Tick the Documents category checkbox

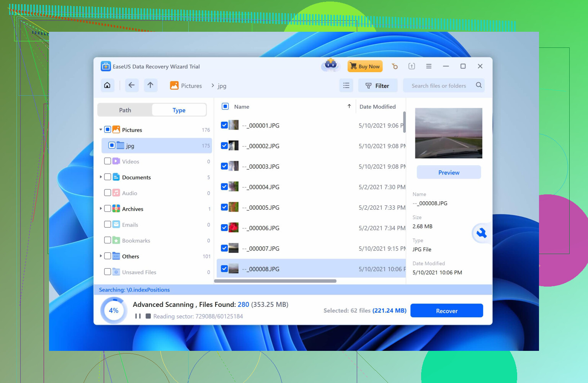108,177
